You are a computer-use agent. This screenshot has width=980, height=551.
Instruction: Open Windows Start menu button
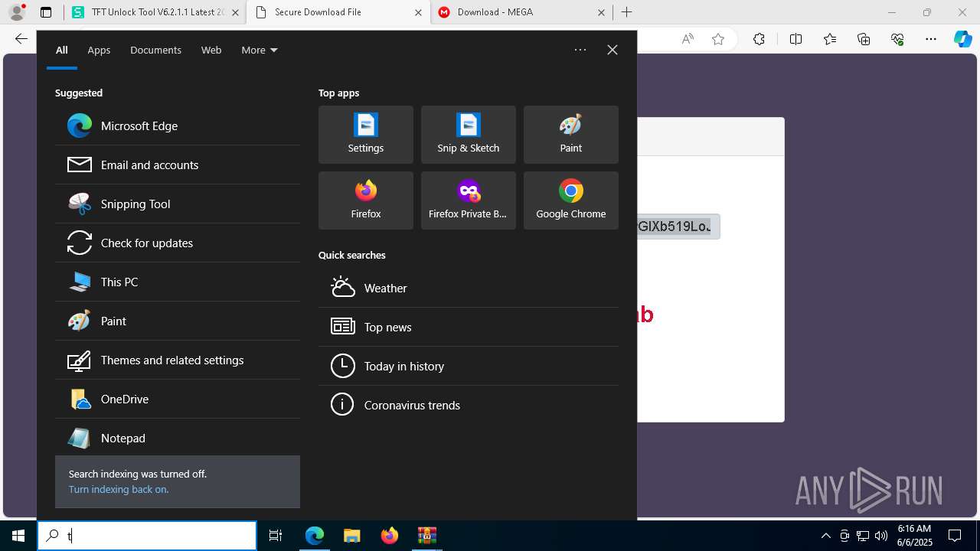pos(18,536)
